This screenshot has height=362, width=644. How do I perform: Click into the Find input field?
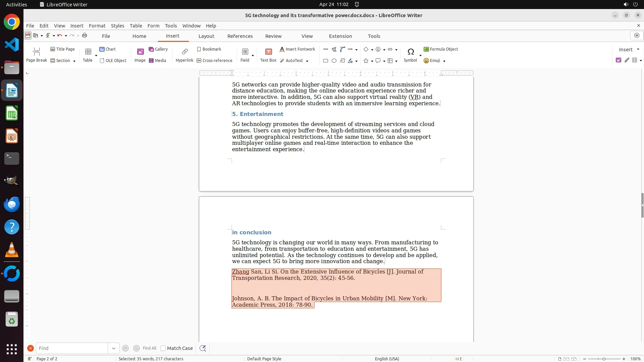[x=72, y=348]
